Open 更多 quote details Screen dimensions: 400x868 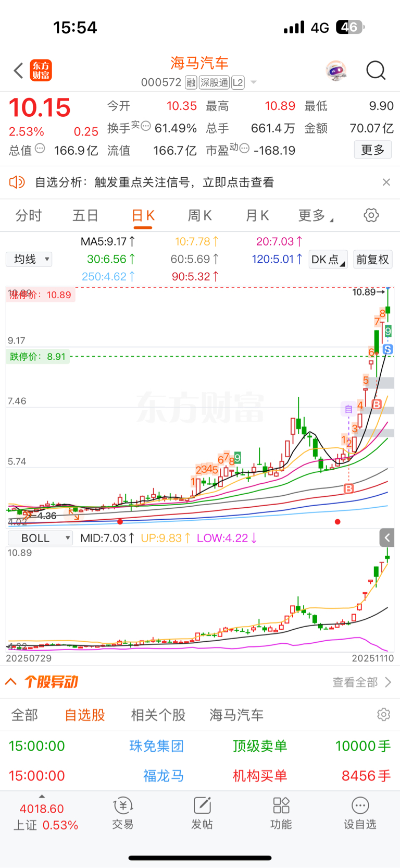372,150
